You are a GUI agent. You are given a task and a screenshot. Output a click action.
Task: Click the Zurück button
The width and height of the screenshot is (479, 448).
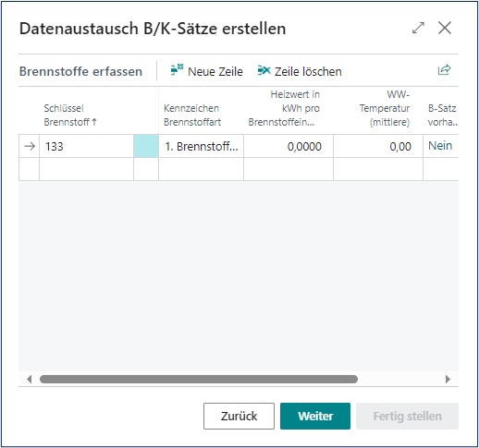(x=239, y=416)
